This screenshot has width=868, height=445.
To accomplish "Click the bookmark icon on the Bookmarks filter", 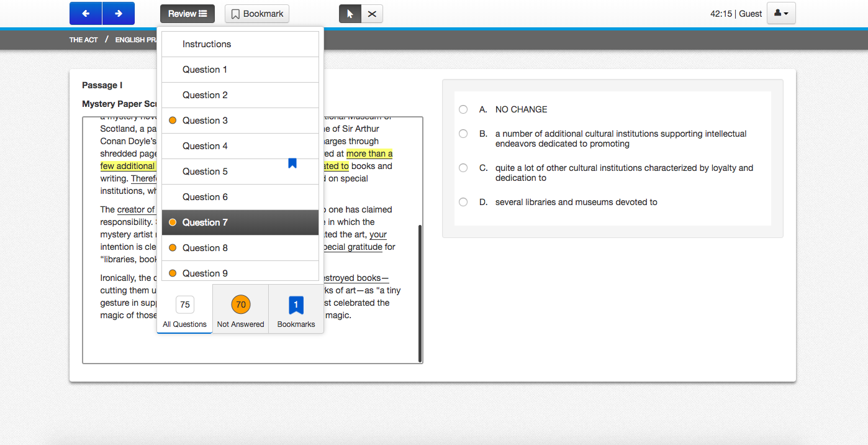I will point(296,304).
